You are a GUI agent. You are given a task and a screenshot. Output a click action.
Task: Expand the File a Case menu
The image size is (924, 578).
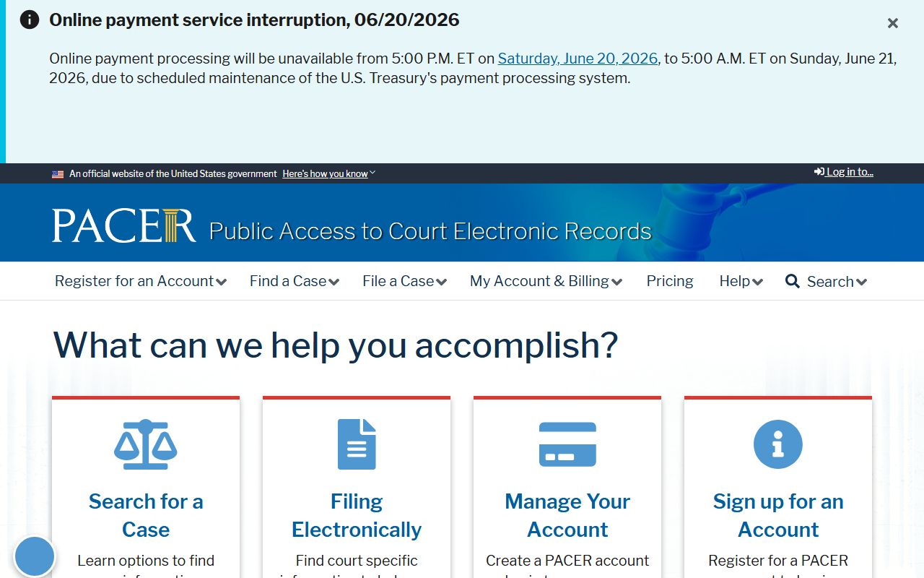click(x=404, y=281)
